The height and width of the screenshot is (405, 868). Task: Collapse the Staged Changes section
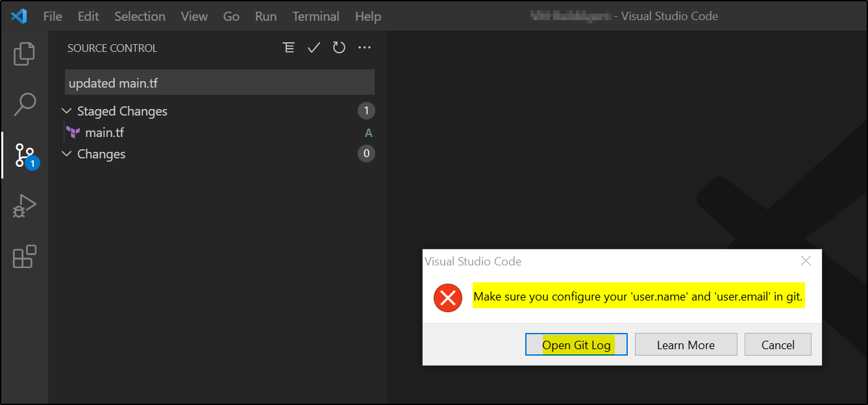click(66, 111)
